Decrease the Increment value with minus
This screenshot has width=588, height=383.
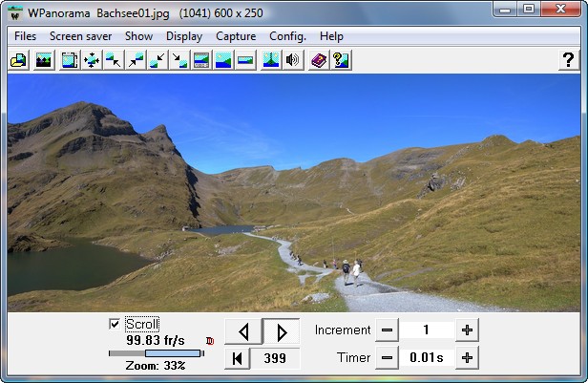387,330
